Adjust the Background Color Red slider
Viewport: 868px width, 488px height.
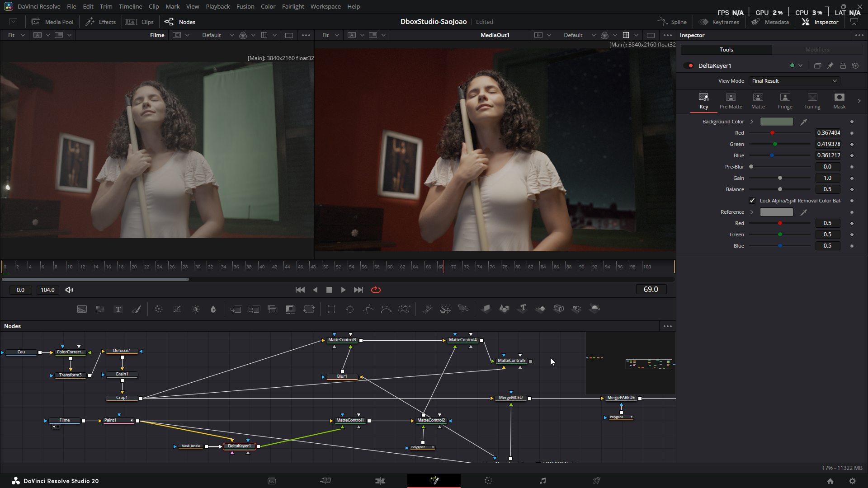tap(773, 133)
